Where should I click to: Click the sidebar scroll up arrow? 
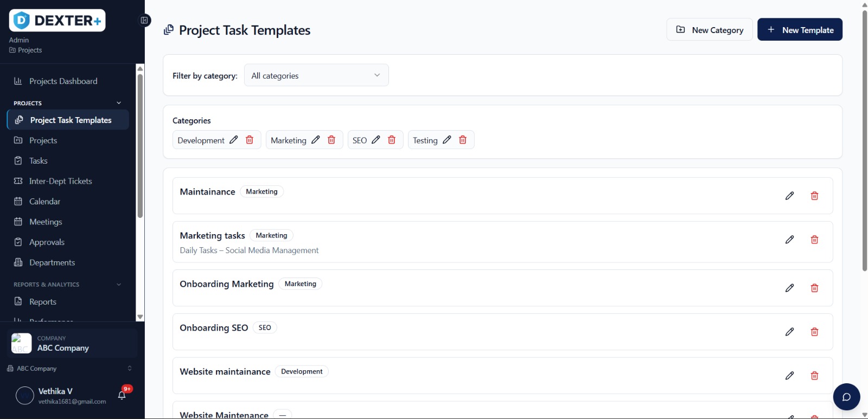(x=140, y=68)
